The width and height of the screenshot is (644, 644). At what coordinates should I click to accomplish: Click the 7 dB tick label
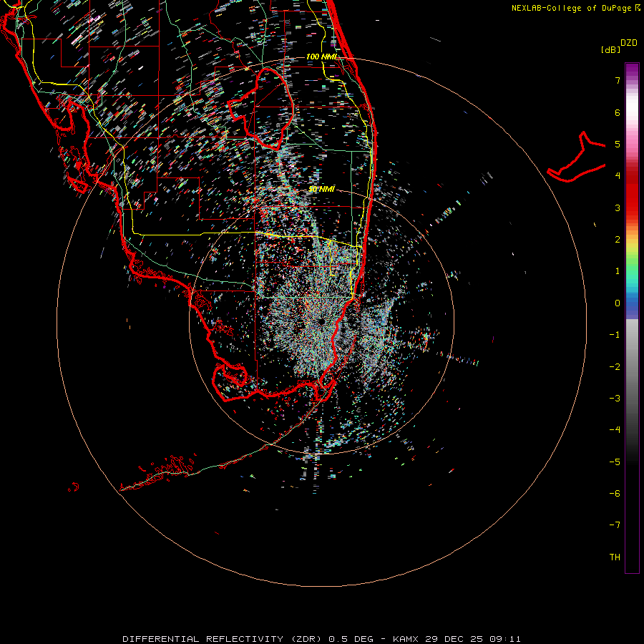pos(618,80)
